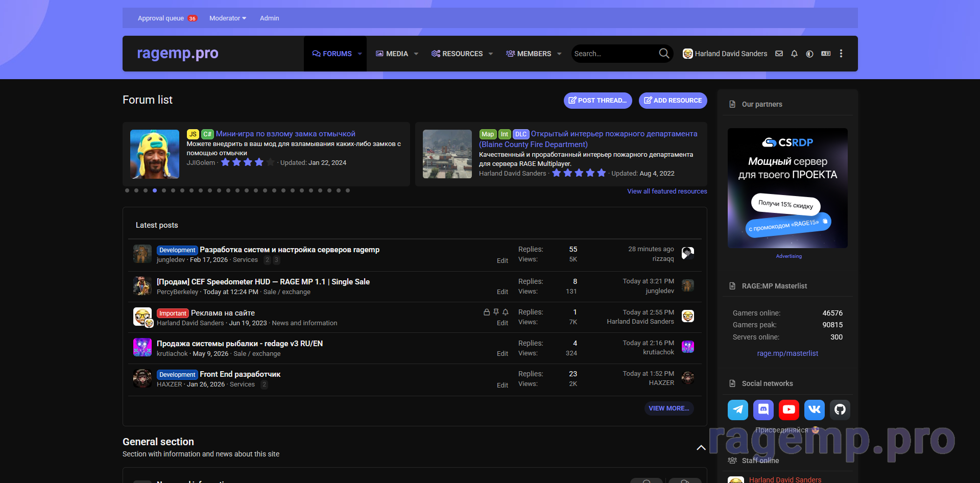
Task: Open the GitHub social link
Action: click(840, 409)
